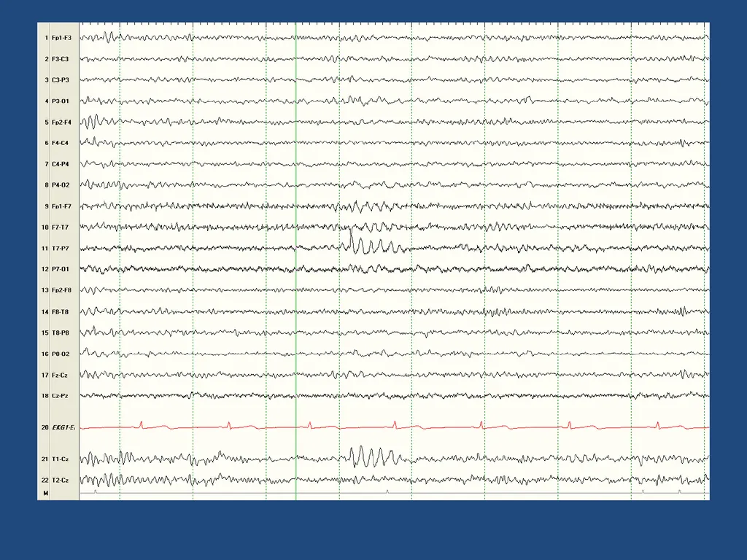Pick the P3-O1 channel label
747x560 pixels.
click(x=61, y=101)
